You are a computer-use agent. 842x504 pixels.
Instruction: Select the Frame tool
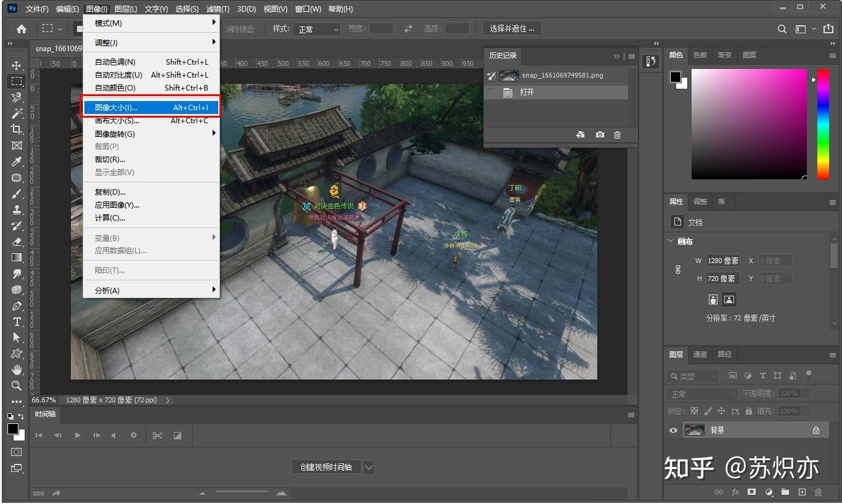pos(17,145)
